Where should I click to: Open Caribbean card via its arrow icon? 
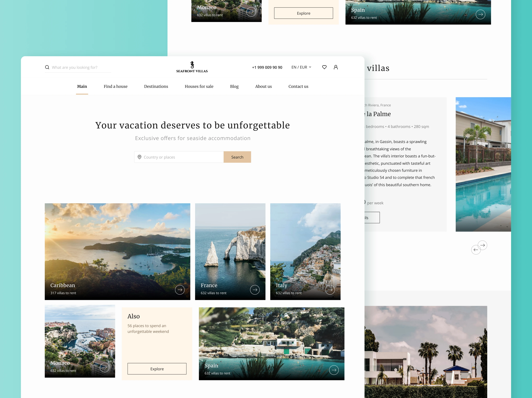180,290
